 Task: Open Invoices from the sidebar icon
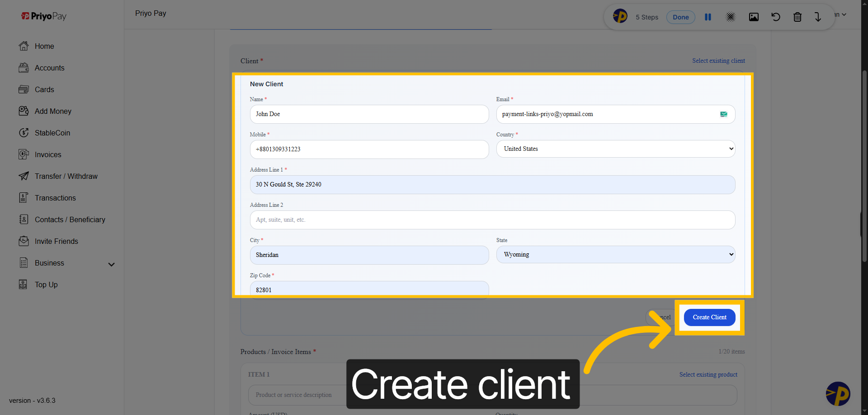click(24, 154)
